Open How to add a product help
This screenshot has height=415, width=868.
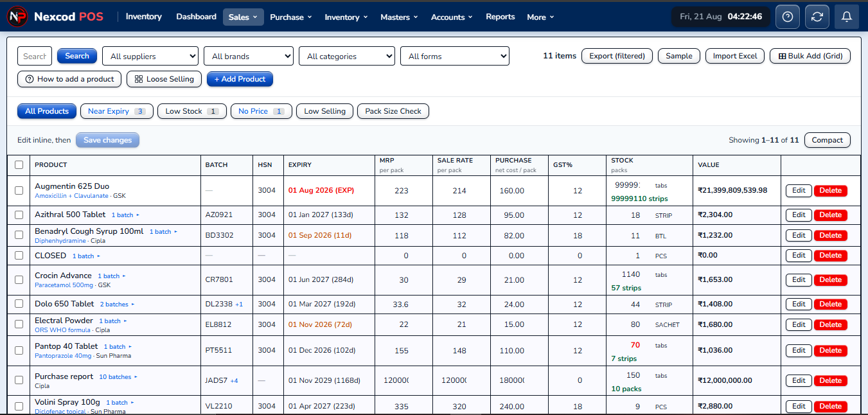tap(70, 79)
